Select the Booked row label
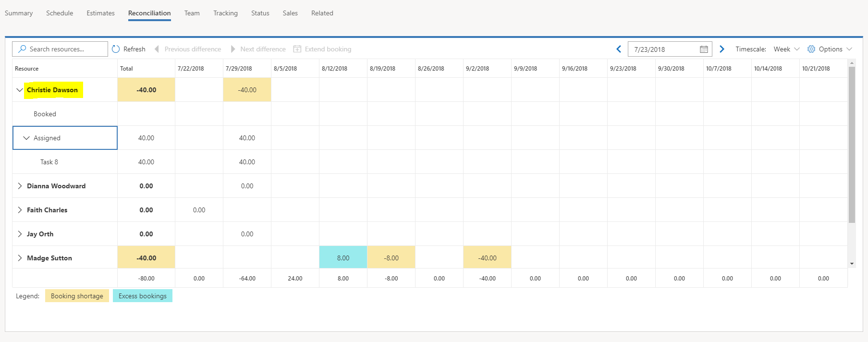This screenshot has height=342, width=868. (x=45, y=114)
